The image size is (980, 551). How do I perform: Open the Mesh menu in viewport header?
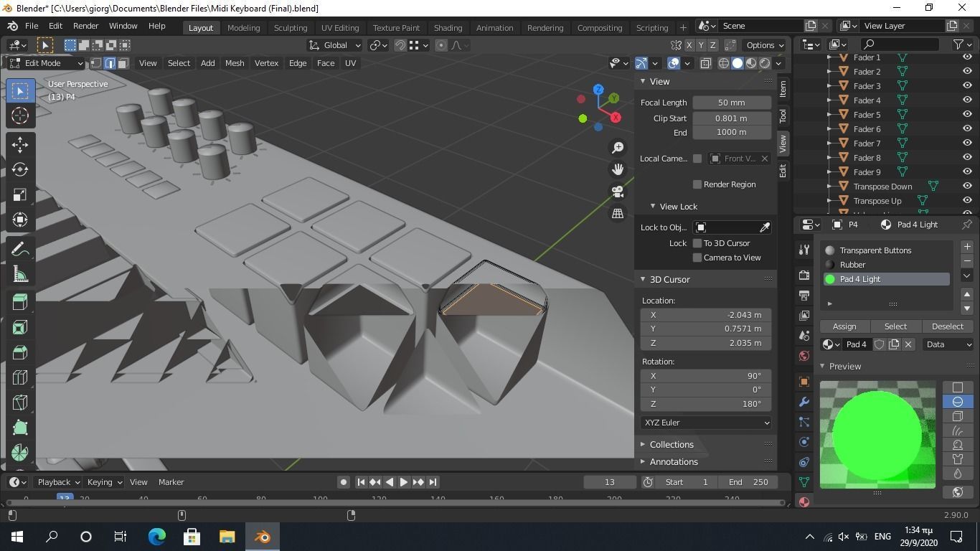[235, 63]
